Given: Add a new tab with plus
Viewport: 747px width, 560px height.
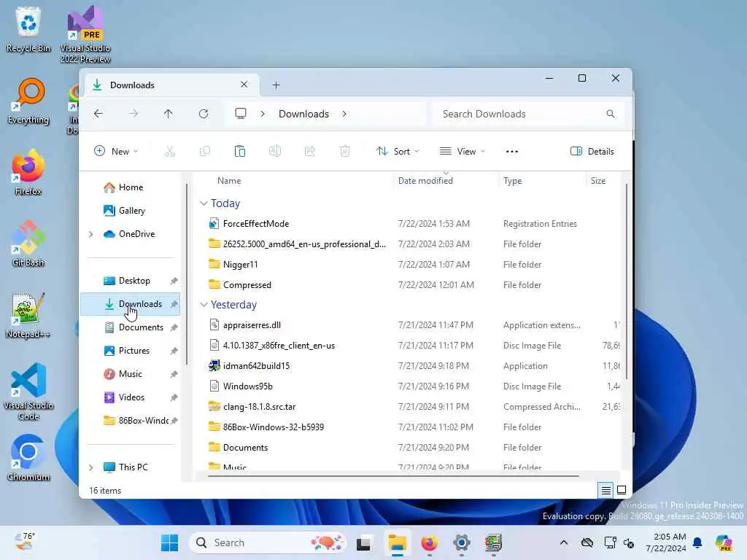Looking at the screenshot, I should [x=276, y=85].
